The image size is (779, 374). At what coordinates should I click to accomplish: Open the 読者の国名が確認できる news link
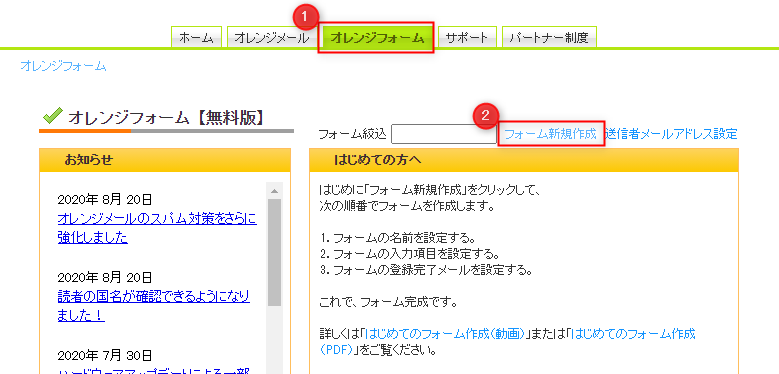(x=154, y=305)
